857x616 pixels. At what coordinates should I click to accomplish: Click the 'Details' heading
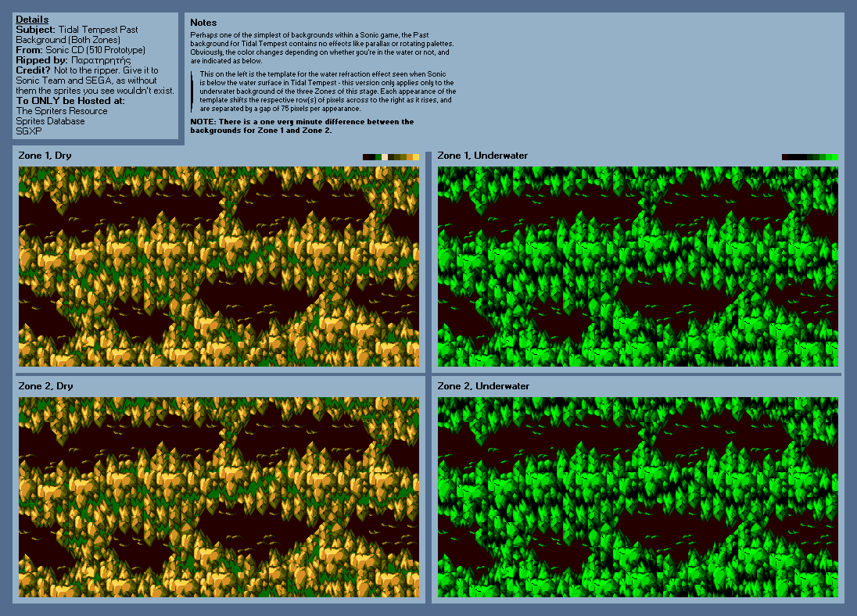[32, 20]
